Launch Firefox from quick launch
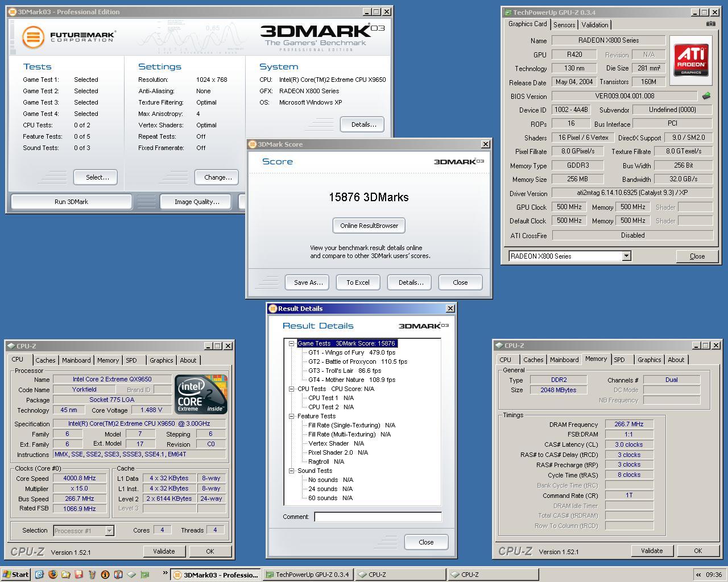This screenshot has height=582, width=728. click(x=52, y=575)
